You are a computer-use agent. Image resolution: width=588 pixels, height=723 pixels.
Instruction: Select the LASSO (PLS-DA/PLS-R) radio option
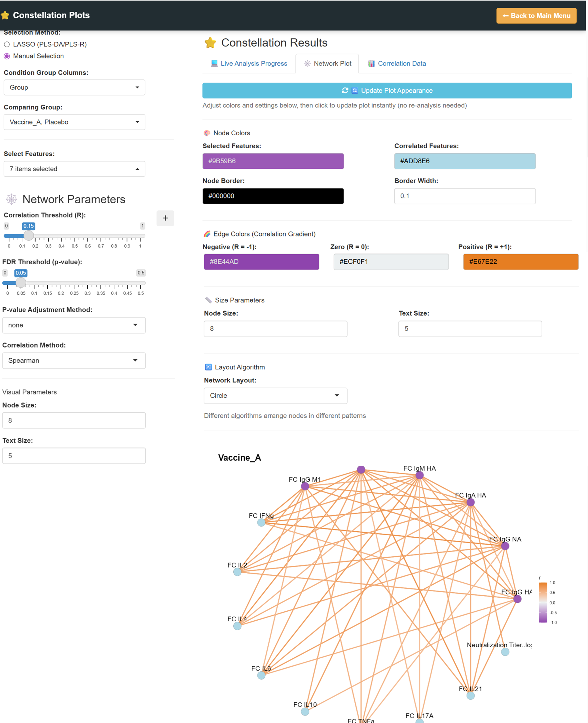[7, 44]
